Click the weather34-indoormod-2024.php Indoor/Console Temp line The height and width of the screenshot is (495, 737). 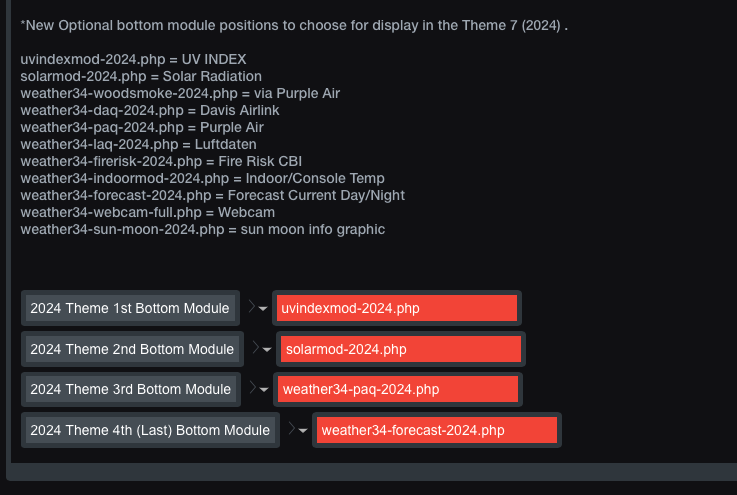point(203,178)
